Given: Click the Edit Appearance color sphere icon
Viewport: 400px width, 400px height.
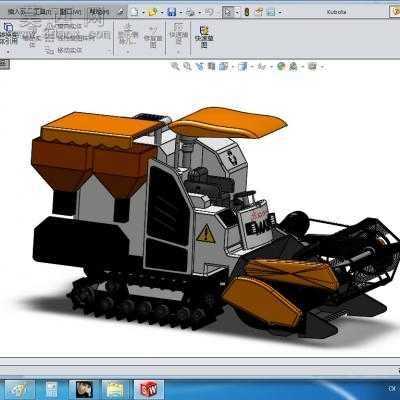Looking at the screenshot, I should [281, 66].
